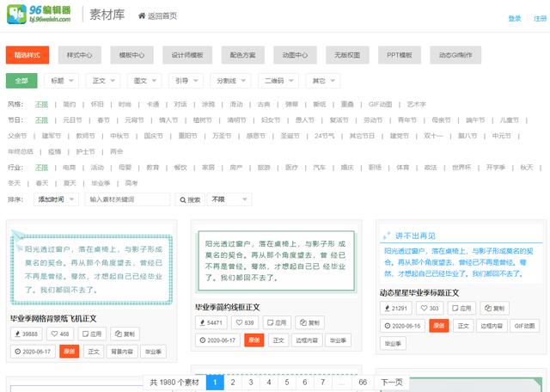
Task: Open the PPT模板 tab
Action: tap(400, 55)
